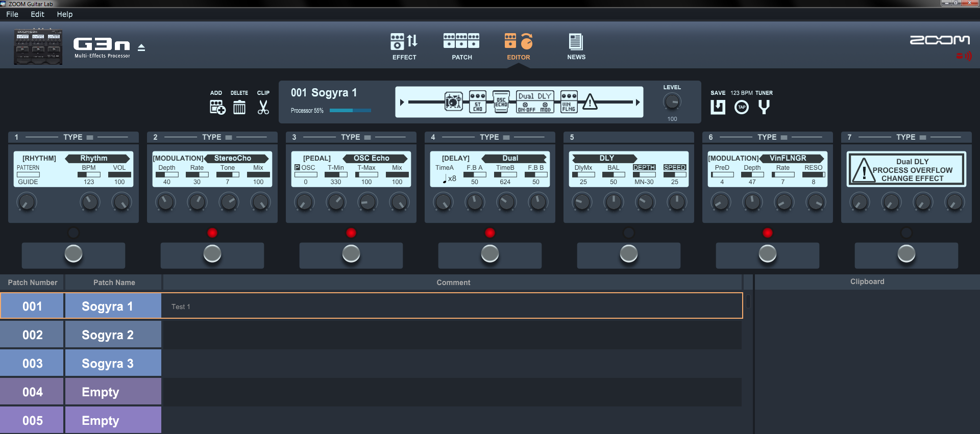Click the ADD effect icon
This screenshot has height=434, width=980.
click(x=217, y=107)
